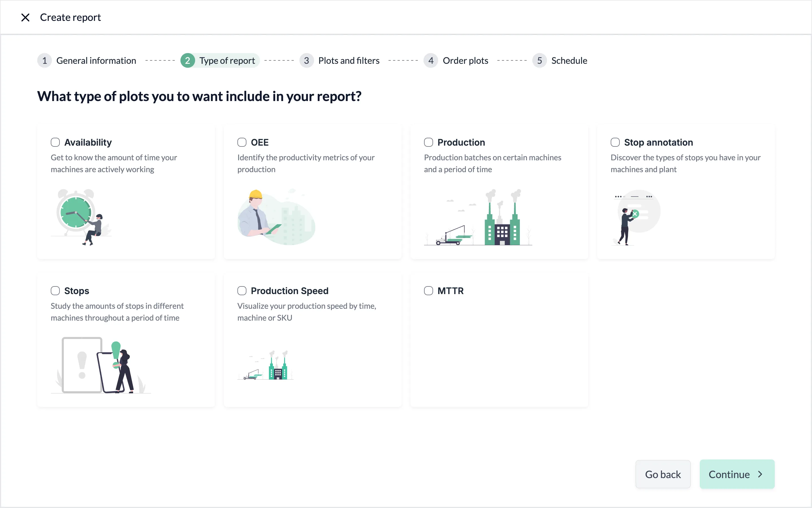Image resolution: width=812 pixels, height=508 pixels.
Task: Click 'Identify the productivity metrics' description
Action: click(306, 163)
